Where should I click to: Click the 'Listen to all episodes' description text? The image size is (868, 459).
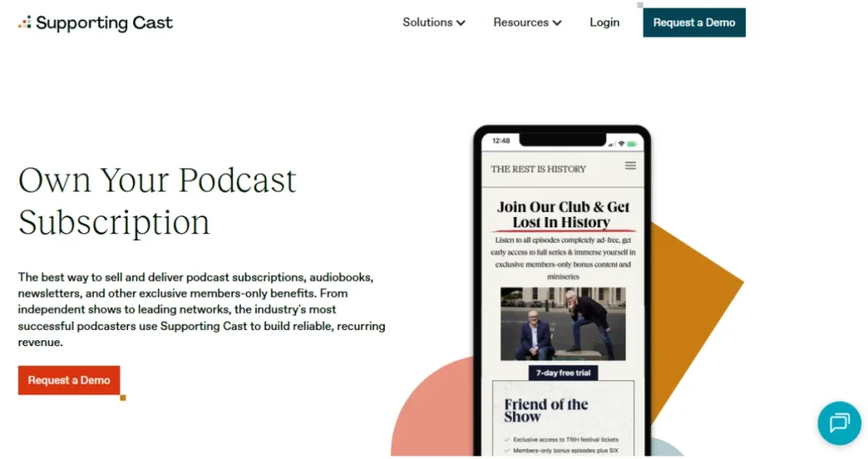click(563, 258)
